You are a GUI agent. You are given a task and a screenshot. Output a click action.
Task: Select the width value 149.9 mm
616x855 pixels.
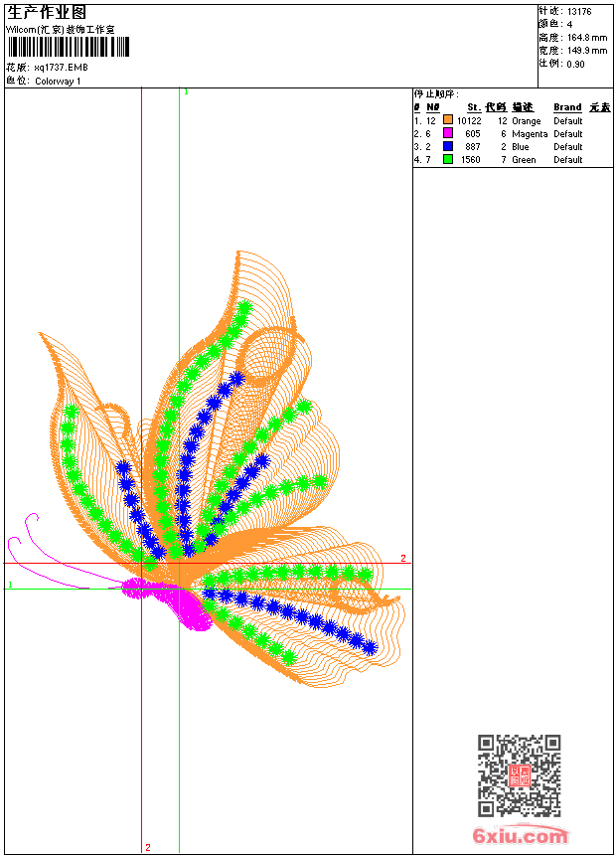click(587, 51)
